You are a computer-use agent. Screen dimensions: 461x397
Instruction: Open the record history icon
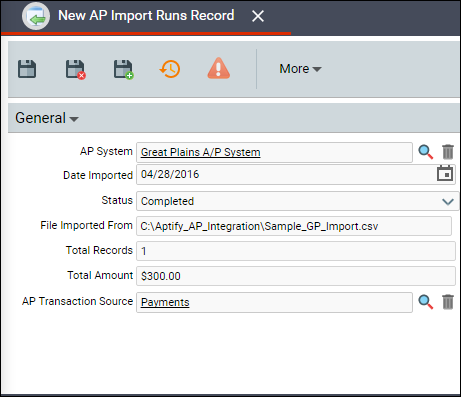pyautogui.click(x=170, y=69)
